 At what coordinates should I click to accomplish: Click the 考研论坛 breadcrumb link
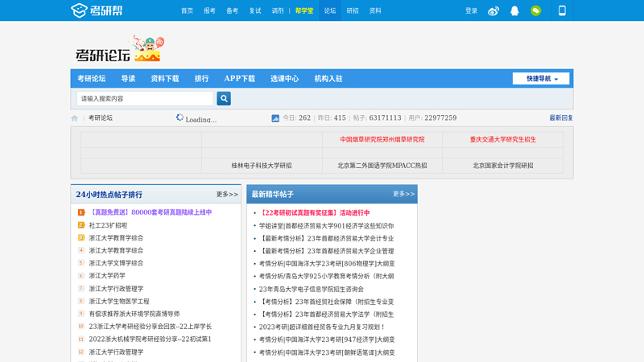[101, 117]
